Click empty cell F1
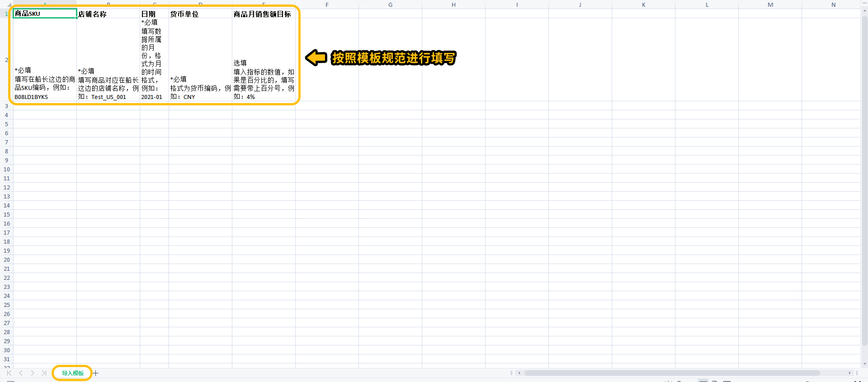868x382 pixels. tap(327, 14)
